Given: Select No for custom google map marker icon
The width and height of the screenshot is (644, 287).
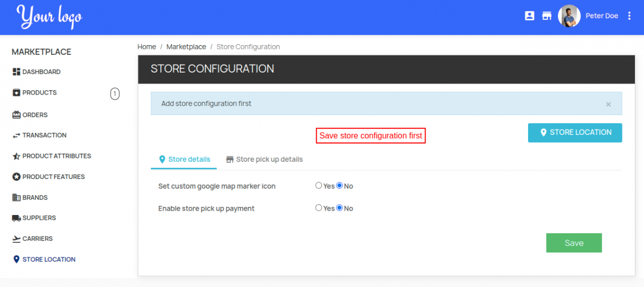Looking at the screenshot, I should pyautogui.click(x=339, y=185).
